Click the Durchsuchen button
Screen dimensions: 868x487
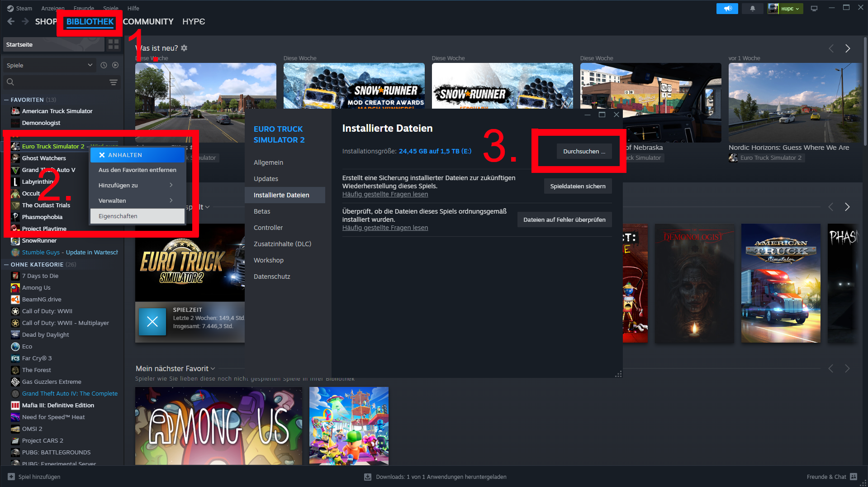tap(584, 151)
